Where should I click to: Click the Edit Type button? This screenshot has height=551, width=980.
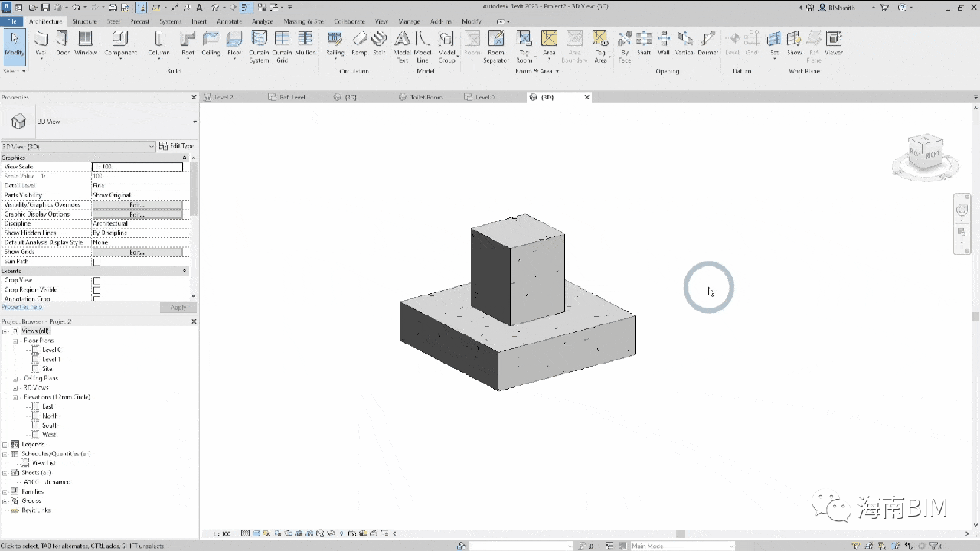[177, 146]
